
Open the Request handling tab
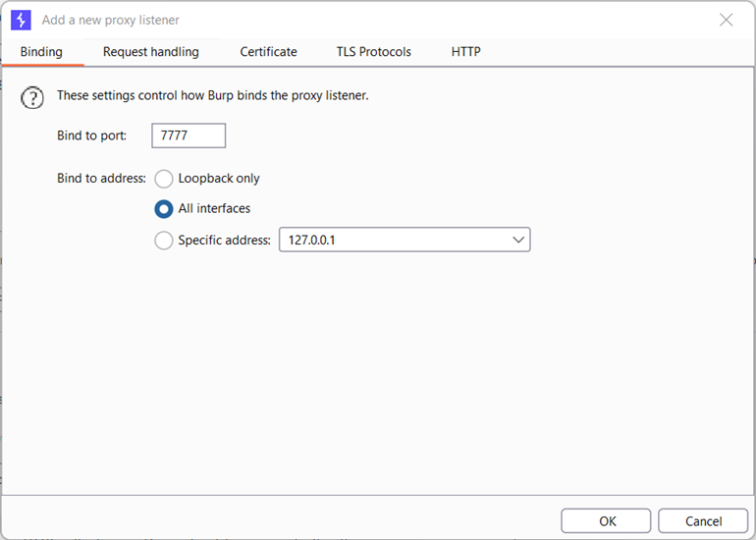click(x=151, y=52)
